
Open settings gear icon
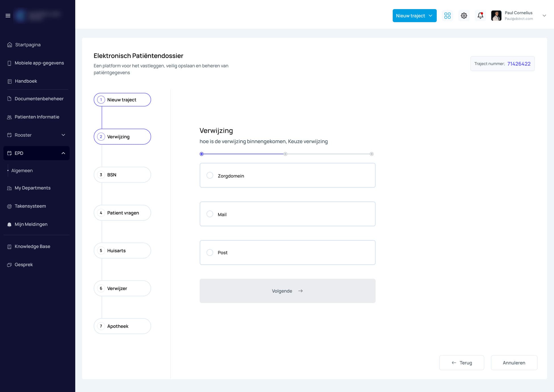point(464,16)
